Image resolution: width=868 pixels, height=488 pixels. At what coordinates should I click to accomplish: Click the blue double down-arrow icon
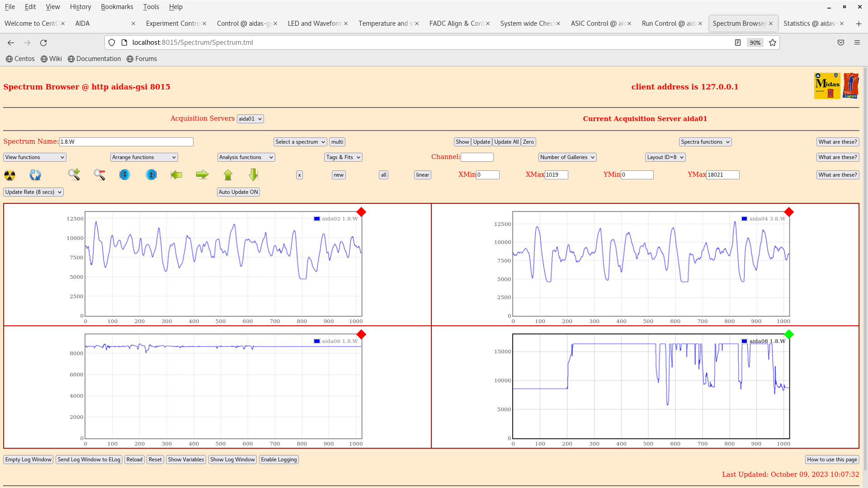125,174
